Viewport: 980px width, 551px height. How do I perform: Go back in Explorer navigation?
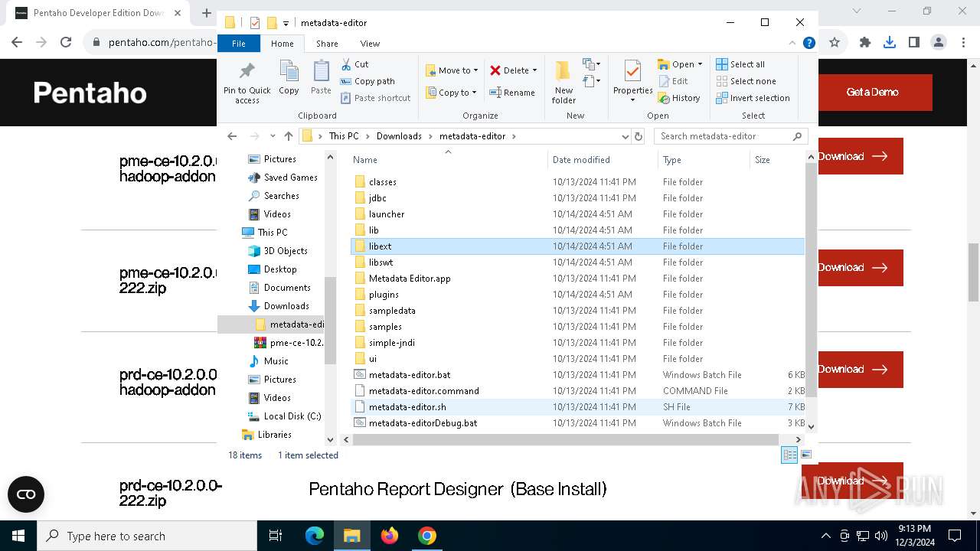(232, 136)
